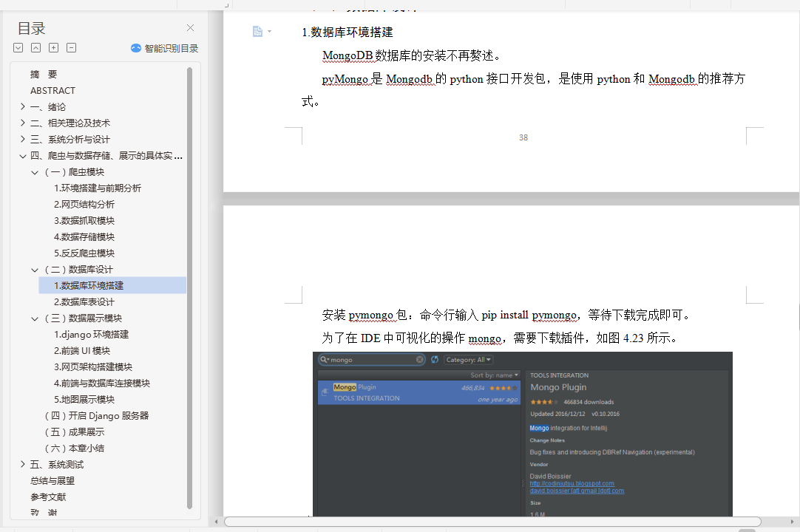The image size is (800, 532).
Task: Jump to the ABSTRACT heading
Action: pyautogui.click(x=52, y=90)
